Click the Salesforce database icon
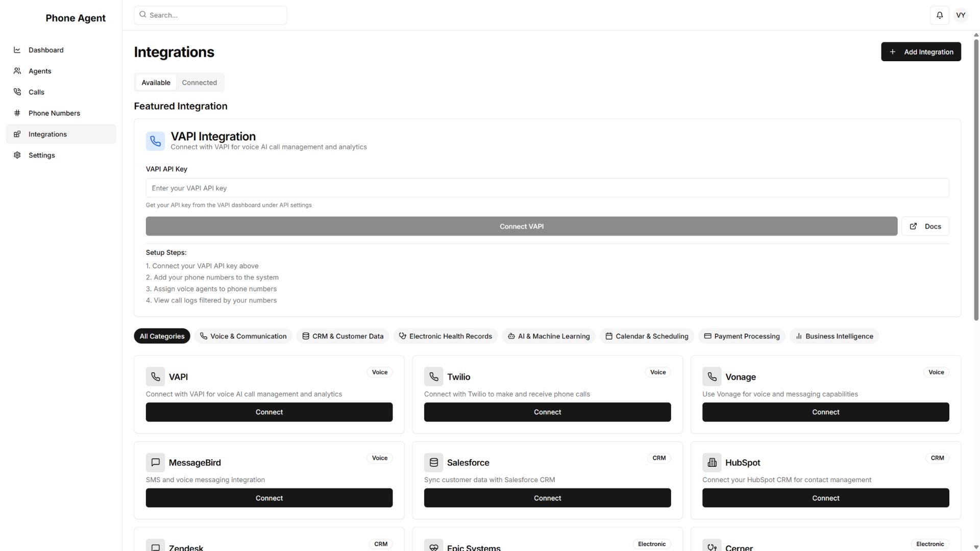The width and height of the screenshot is (980, 551). (433, 462)
